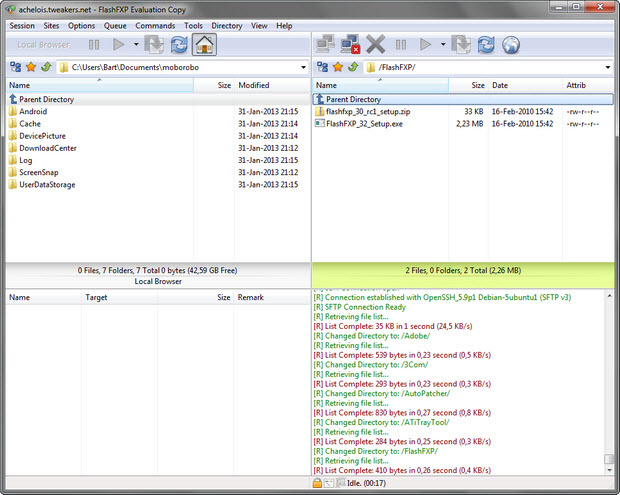Screen dimensions: 620x495
Task: Click the local path field C:\Users\Bart\Documents\moborobo
Action: pyautogui.click(x=182, y=67)
